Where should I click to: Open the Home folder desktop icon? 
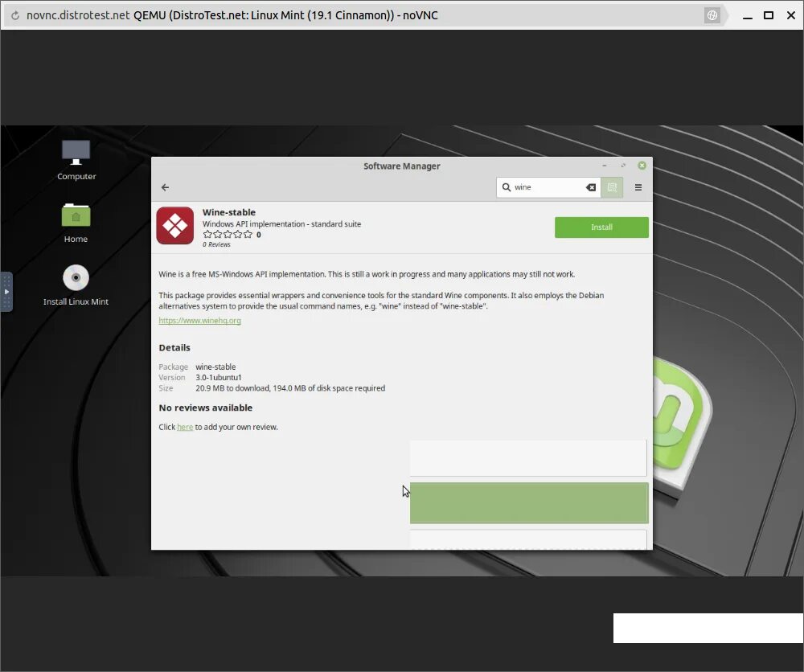pyautogui.click(x=76, y=223)
